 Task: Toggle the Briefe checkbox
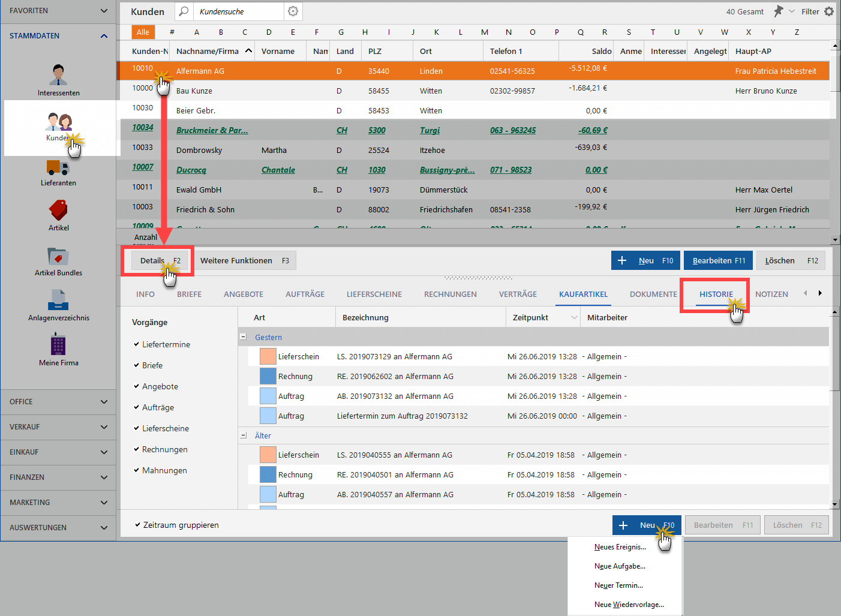pos(137,365)
